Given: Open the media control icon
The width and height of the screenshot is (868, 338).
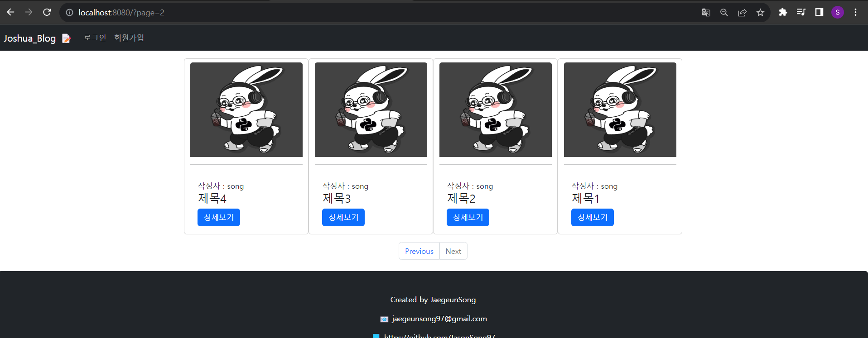Looking at the screenshot, I should tap(801, 12).
